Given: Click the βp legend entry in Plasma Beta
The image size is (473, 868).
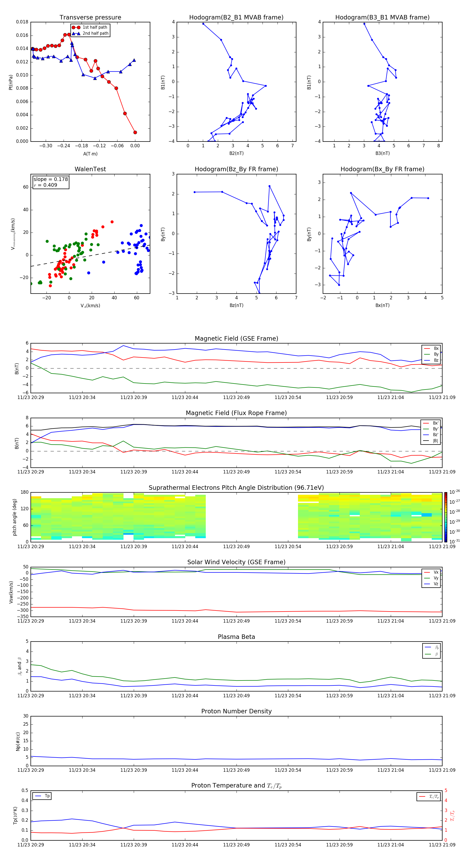Looking at the screenshot, I should pyautogui.click(x=431, y=647).
